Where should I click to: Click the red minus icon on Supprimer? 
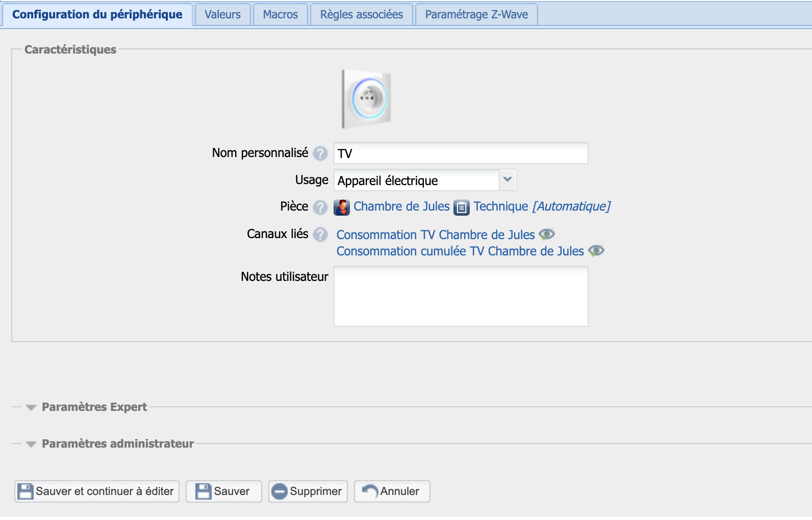(x=280, y=491)
